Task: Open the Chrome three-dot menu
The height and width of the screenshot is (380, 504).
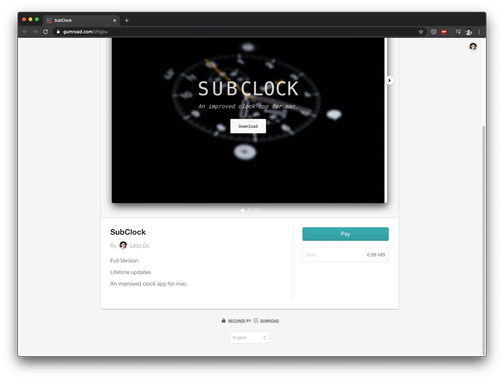Action: coord(479,32)
